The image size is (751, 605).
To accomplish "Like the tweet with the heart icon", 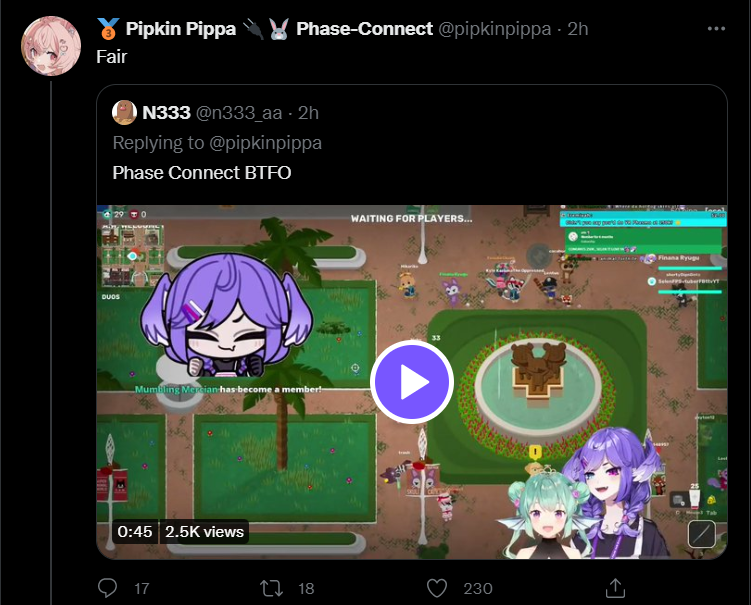I will [x=437, y=588].
